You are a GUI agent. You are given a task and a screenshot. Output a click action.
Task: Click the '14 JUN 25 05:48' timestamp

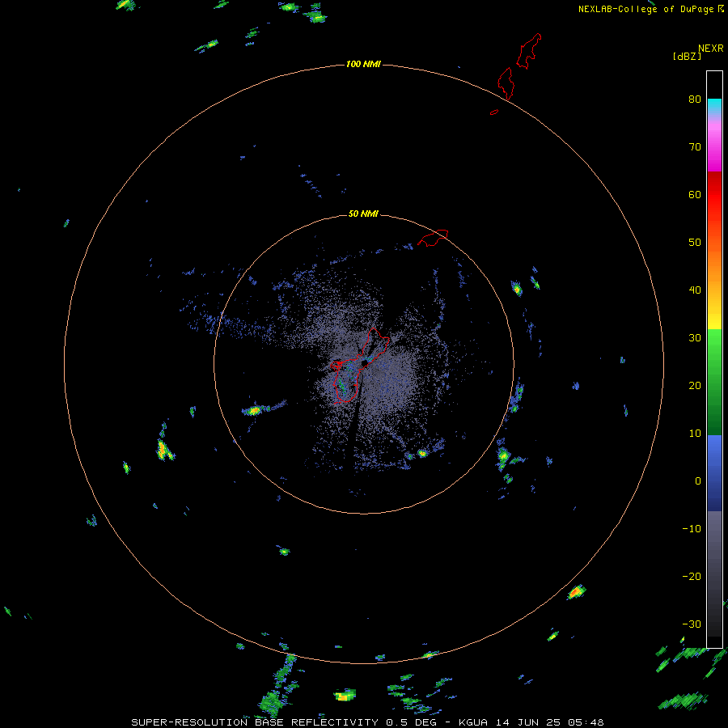(548, 722)
